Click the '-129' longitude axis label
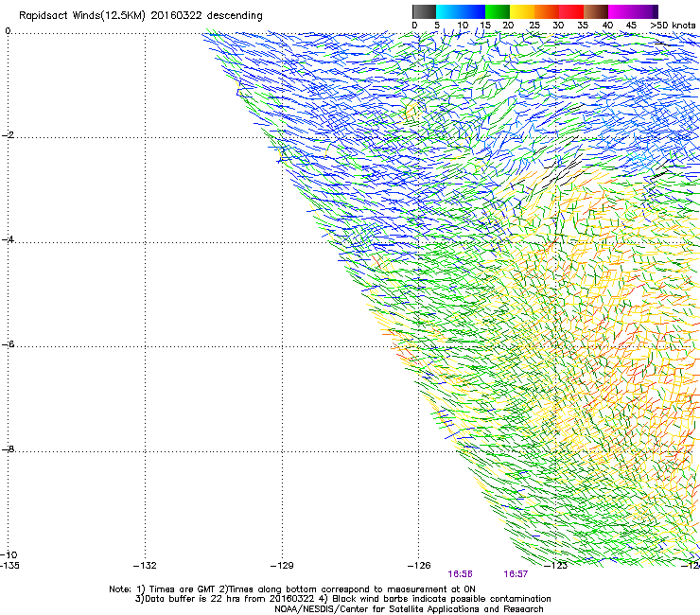 [282, 566]
